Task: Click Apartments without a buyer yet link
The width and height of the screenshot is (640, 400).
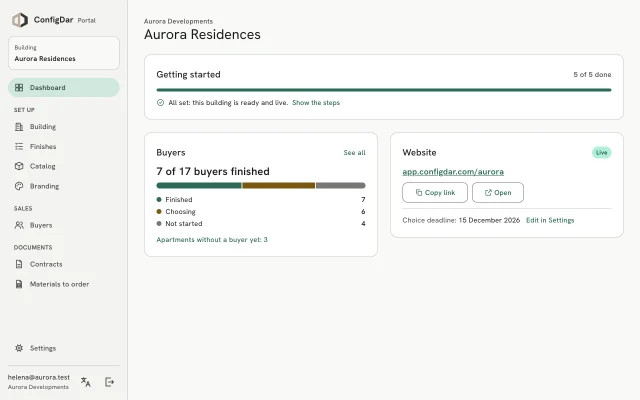Action: (212, 240)
